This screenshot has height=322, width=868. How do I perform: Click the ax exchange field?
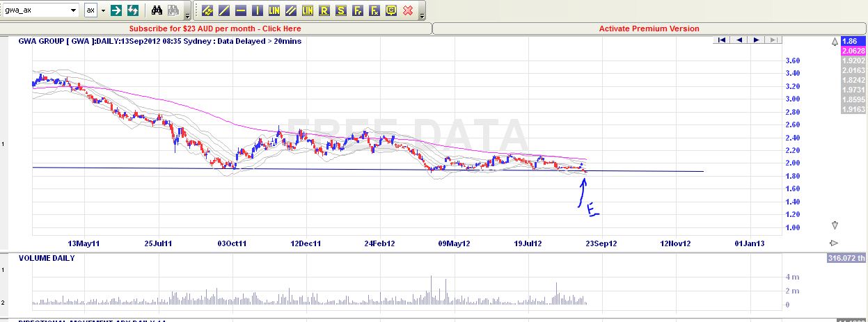pos(91,10)
